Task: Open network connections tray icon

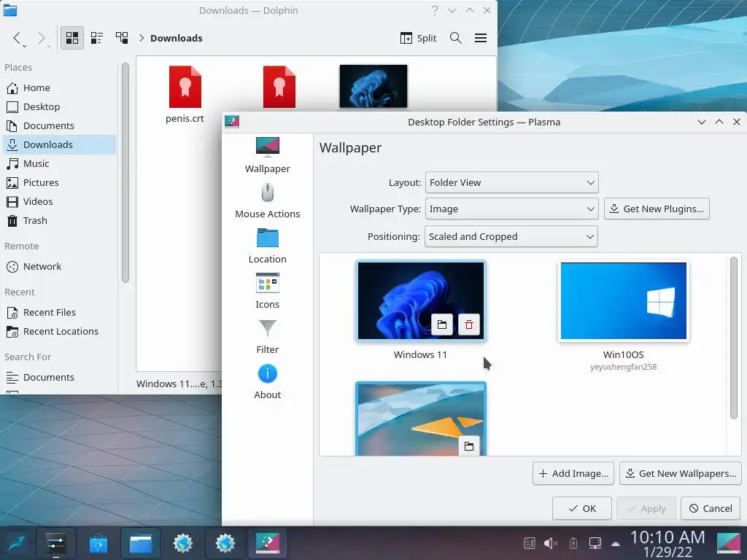Action: pos(595,543)
